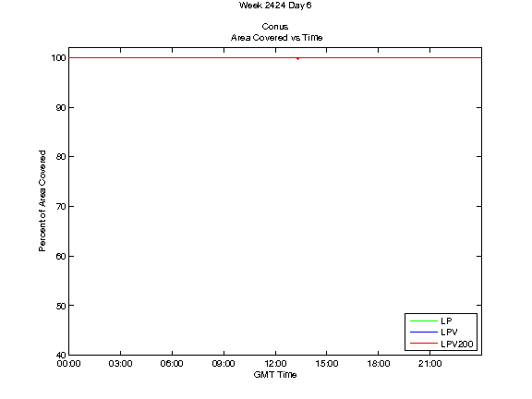Click the 18:00 x-axis tick label
The height and width of the screenshot is (399, 532).
click(379, 364)
